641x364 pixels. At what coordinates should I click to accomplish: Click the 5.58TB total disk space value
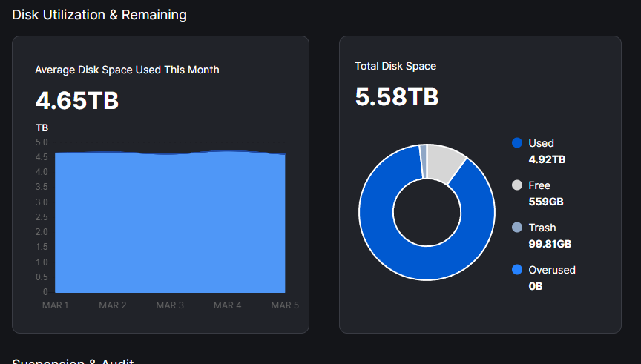point(397,97)
